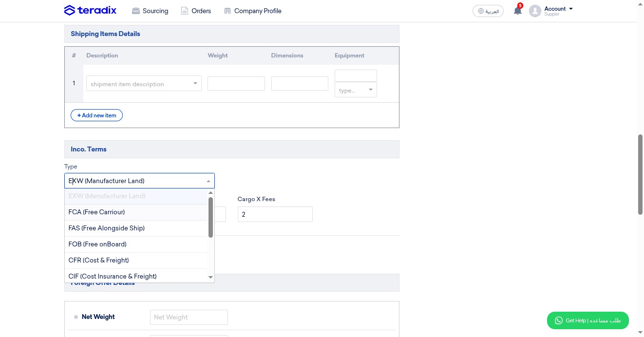Open the Sourcing menu
Screen dimensions: 644x337
(150, 11)
